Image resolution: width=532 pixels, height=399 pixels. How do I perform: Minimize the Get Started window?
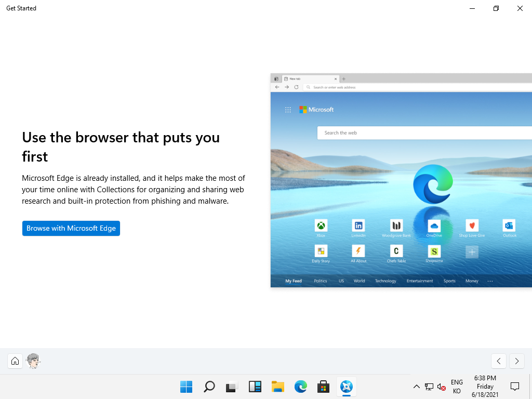[472, 8]
